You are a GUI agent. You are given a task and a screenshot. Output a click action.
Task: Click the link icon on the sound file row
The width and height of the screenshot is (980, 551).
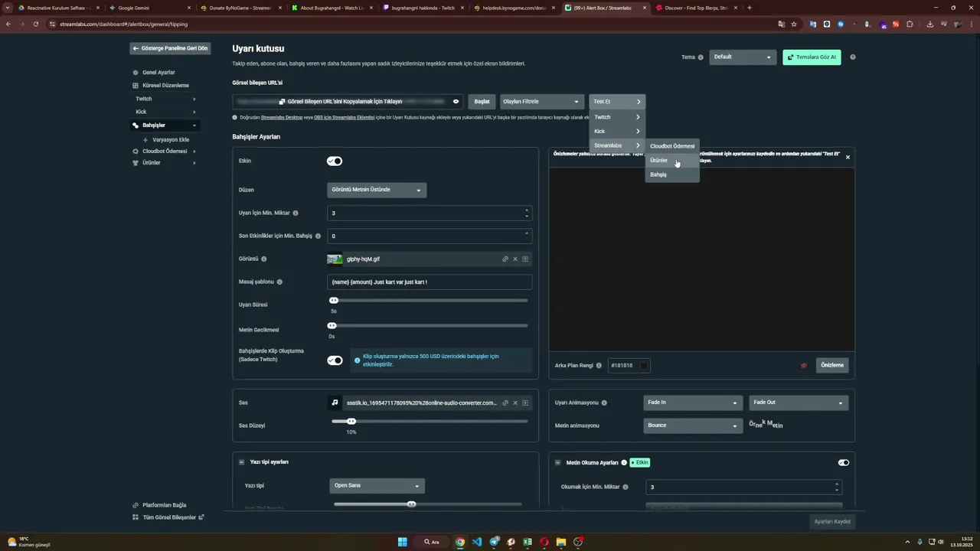click(505, 403)
